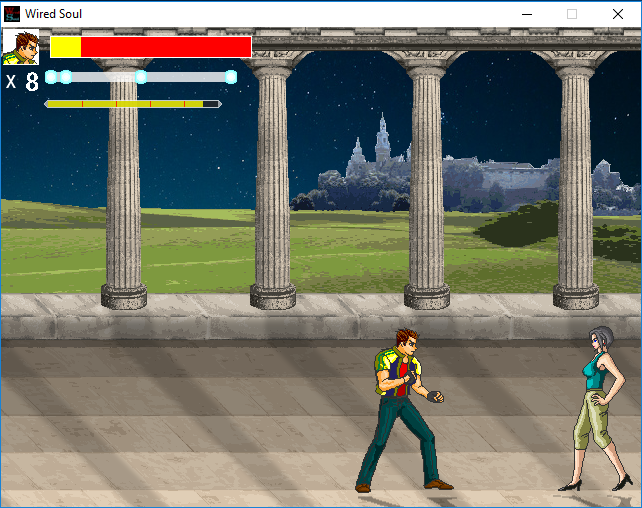642x508 pixels.
Task: Click the rightmost glowing orb on energy bar
Action: [x=231, y=77]
